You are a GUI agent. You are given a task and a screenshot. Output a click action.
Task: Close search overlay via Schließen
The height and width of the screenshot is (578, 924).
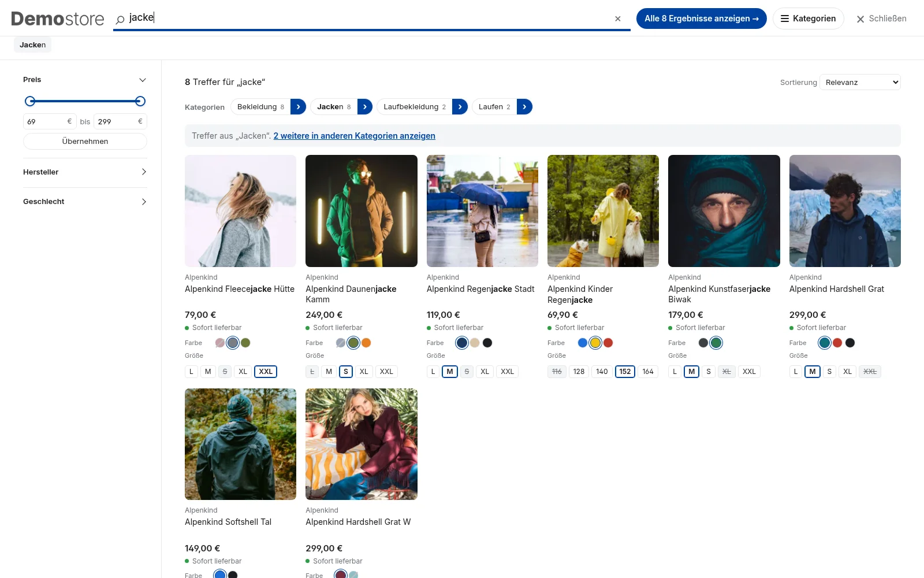coord(881,18)
